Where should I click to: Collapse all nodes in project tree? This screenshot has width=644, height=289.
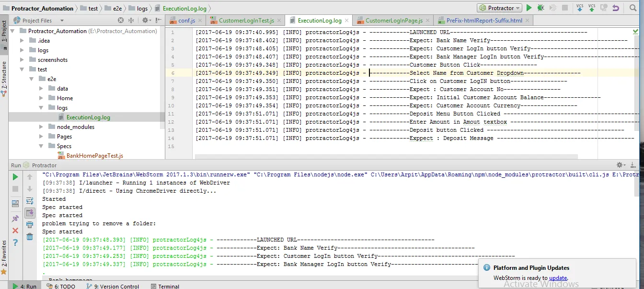(131, 20)
